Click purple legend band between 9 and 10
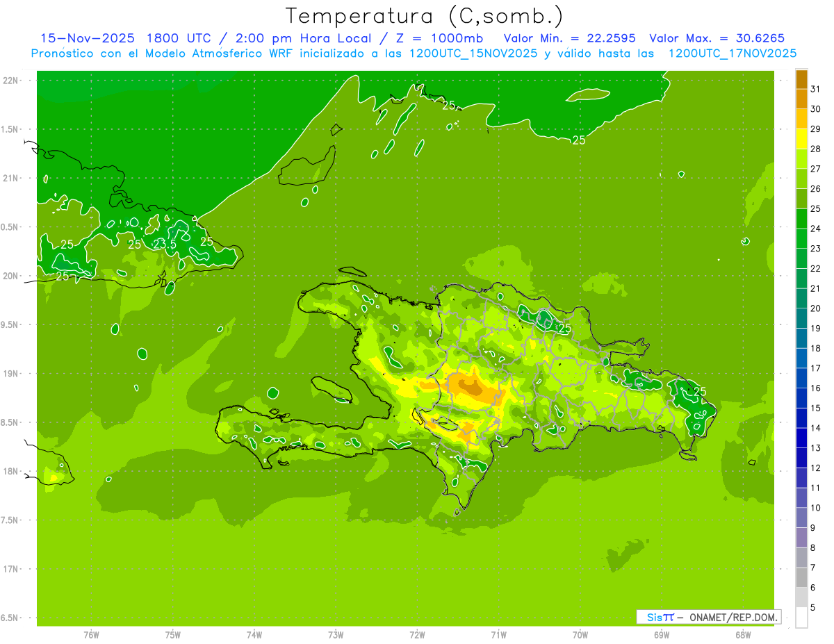 [801, 518]
